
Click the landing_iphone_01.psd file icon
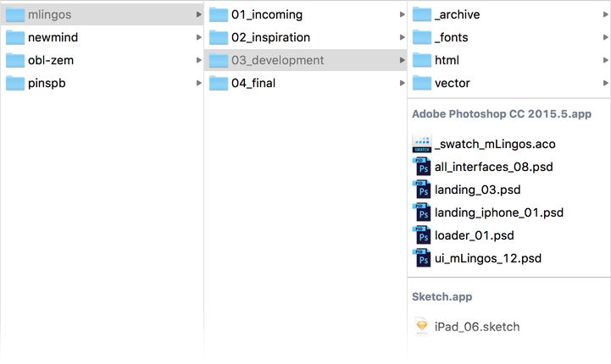tap(422, 212)
